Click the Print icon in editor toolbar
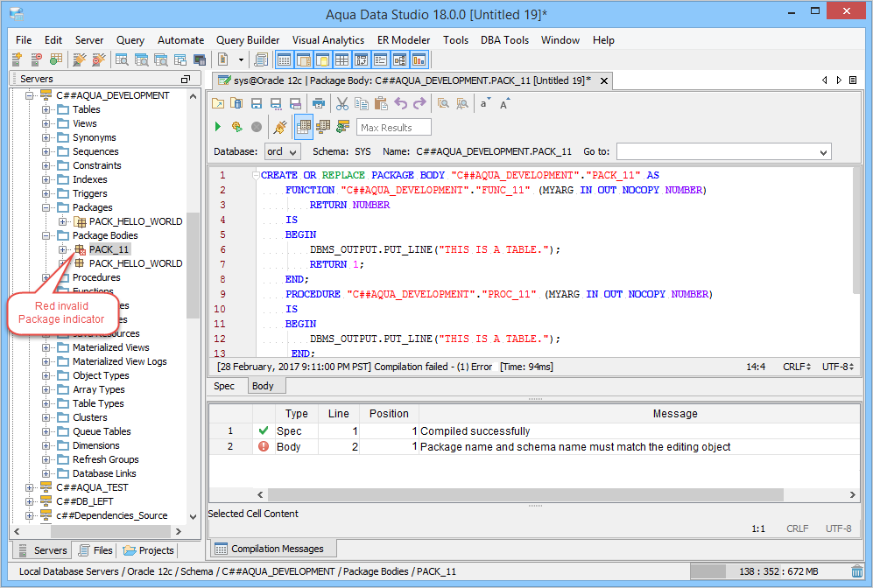The image size is (873, 588). coord(319,103)
